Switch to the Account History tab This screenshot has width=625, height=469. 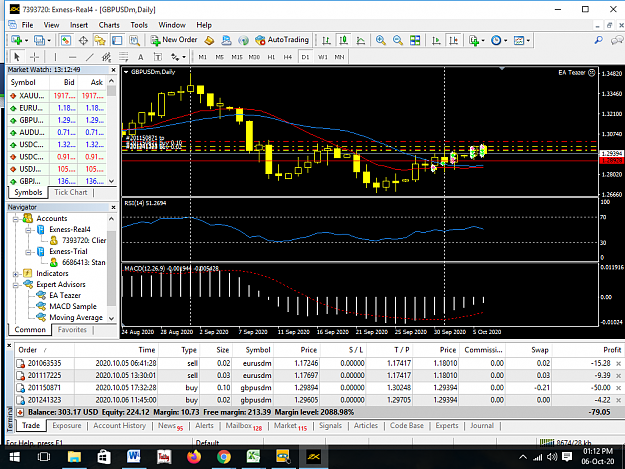[120, 426]
